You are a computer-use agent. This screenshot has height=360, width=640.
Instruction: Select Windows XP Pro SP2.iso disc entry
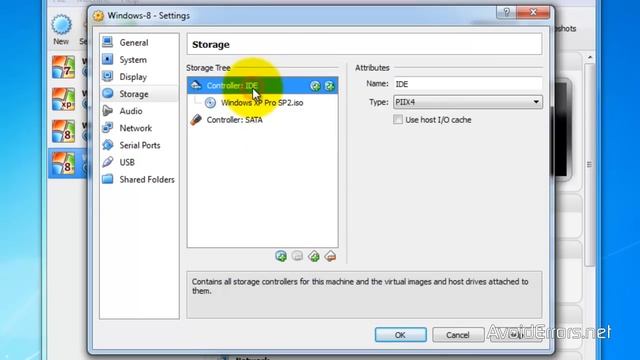(262, 103)
